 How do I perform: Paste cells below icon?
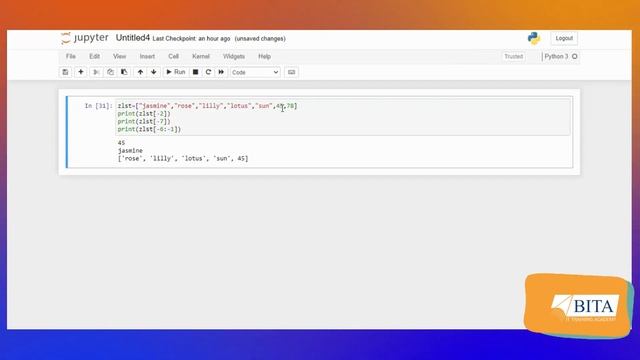pyautogui.click(x=124, y=72)
